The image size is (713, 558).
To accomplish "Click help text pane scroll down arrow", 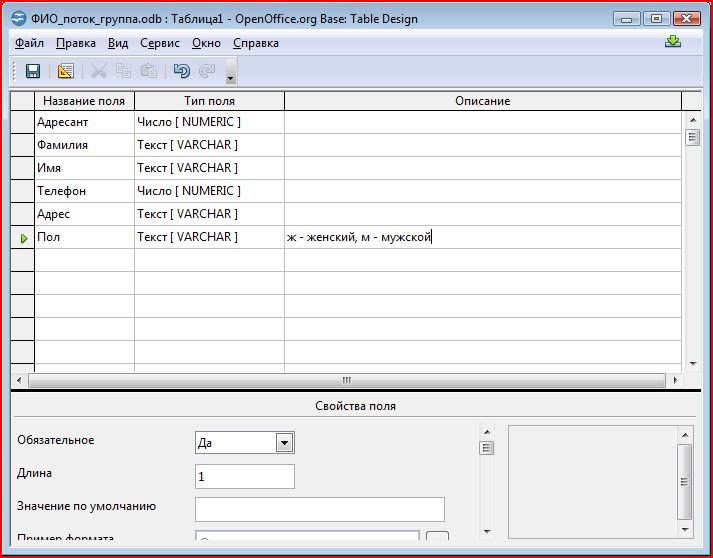I will (685, 530).
